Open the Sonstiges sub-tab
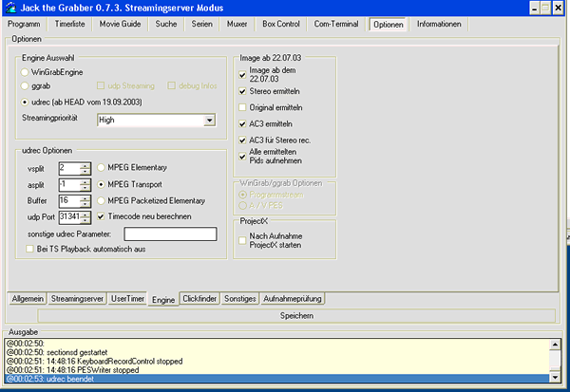Viewport: 570px width, 392px height. 240,299
